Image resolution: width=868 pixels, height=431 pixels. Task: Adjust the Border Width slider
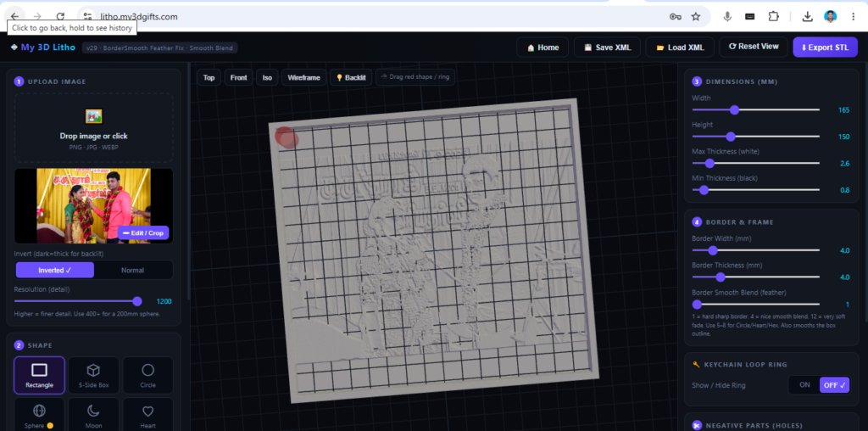tap(755, 250)
